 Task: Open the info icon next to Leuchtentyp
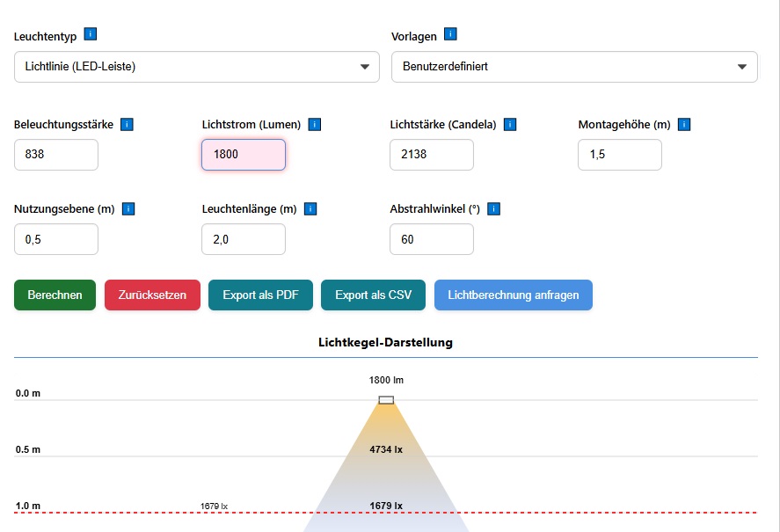[x=90, y=34]
